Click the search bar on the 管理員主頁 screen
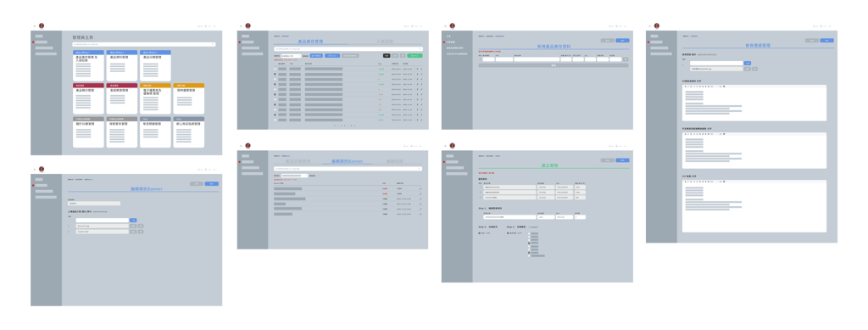The width and height of the screenshot is (868, 330). 143,44
